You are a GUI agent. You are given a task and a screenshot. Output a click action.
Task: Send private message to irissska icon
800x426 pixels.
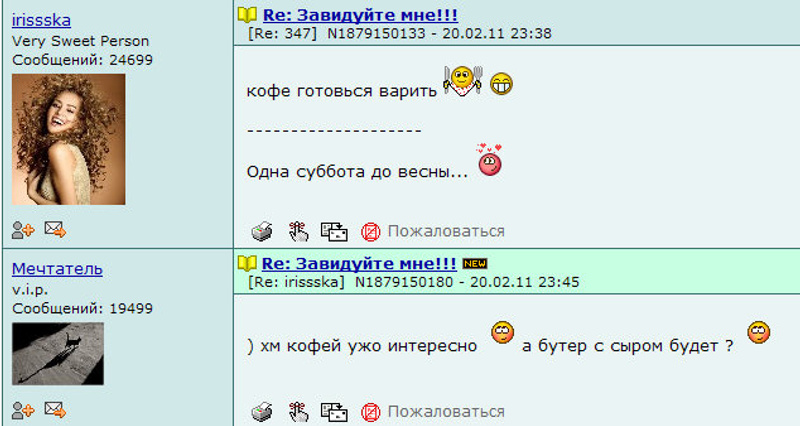pyautogui.click(x=55, y=230)
